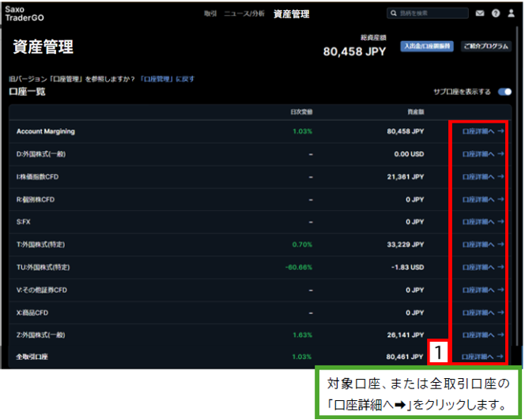This screenshot has height=420, width=525.
Task: Click the Account Margining row name
Action: point(46,131)
